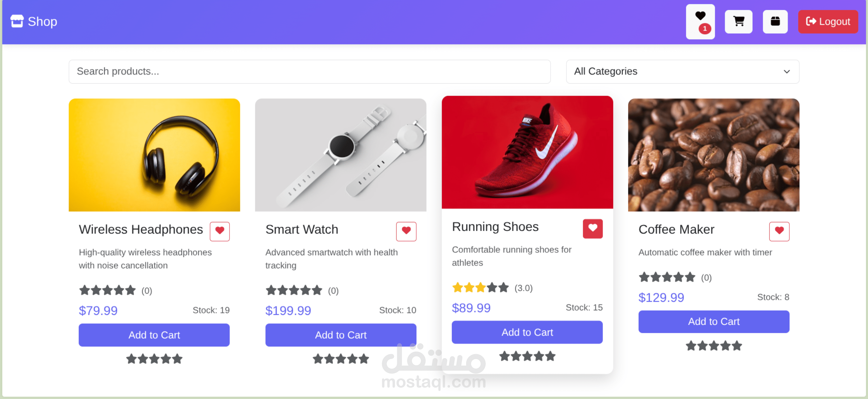Viewport: 868px width, 399px height.
Task: Click the Shop storefront logo icon
Action: tap(17, 21)
